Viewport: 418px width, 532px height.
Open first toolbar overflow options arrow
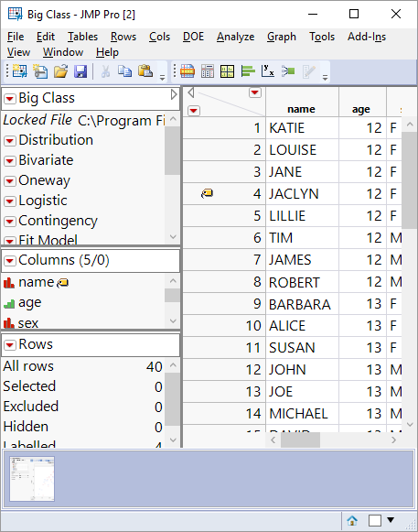[163, 77]
